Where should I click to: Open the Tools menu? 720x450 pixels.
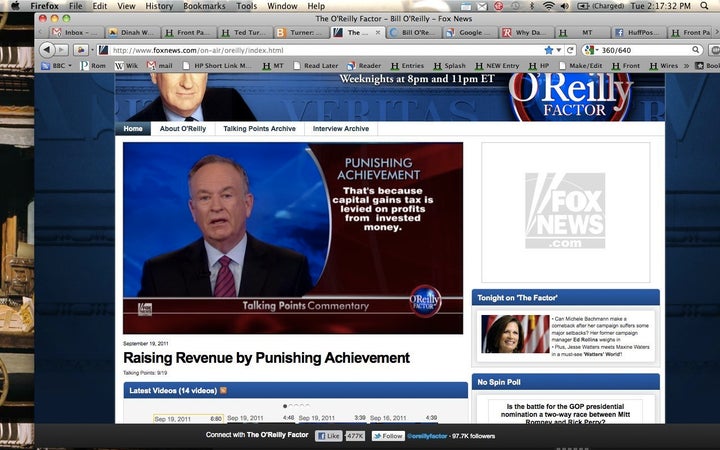(x=247, y=6)
